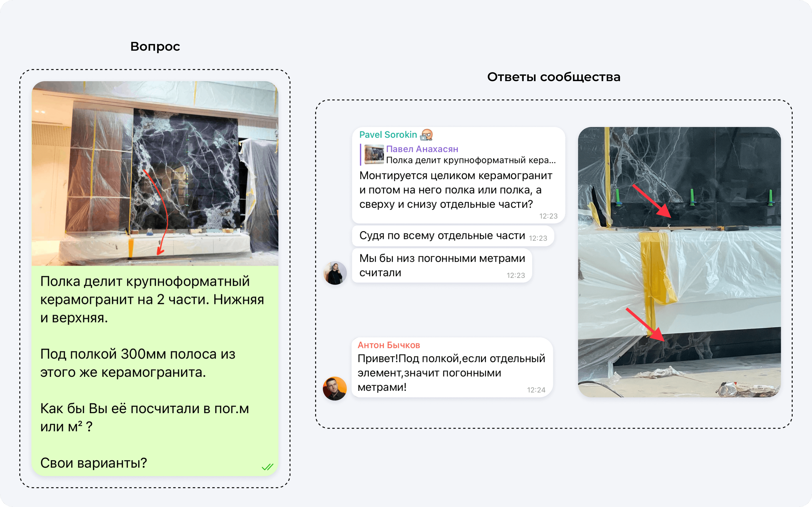The height and width of the screenshot is (507, 812).
Task: Click the Антон Бычков sender name
Action: tap(389, 345)
